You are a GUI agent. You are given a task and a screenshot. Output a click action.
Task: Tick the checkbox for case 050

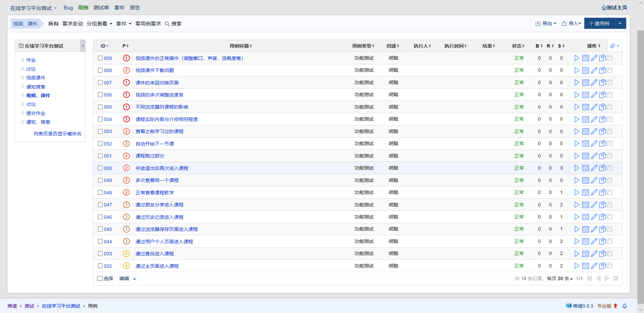point(100,168)
